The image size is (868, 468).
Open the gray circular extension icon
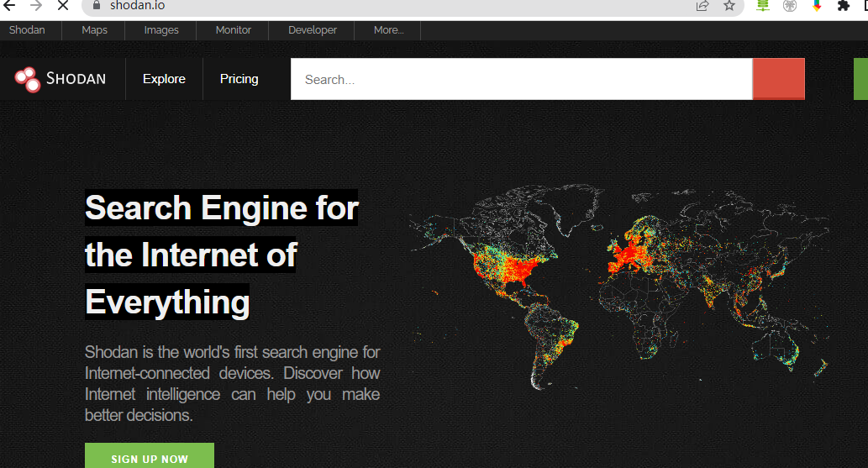click(790, 6)
